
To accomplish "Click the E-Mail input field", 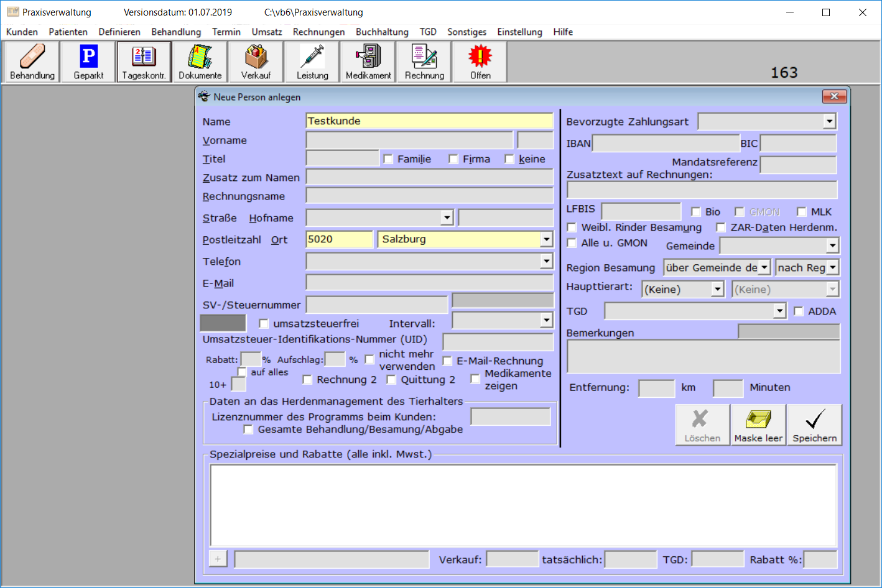I will [x=429, y=283].
